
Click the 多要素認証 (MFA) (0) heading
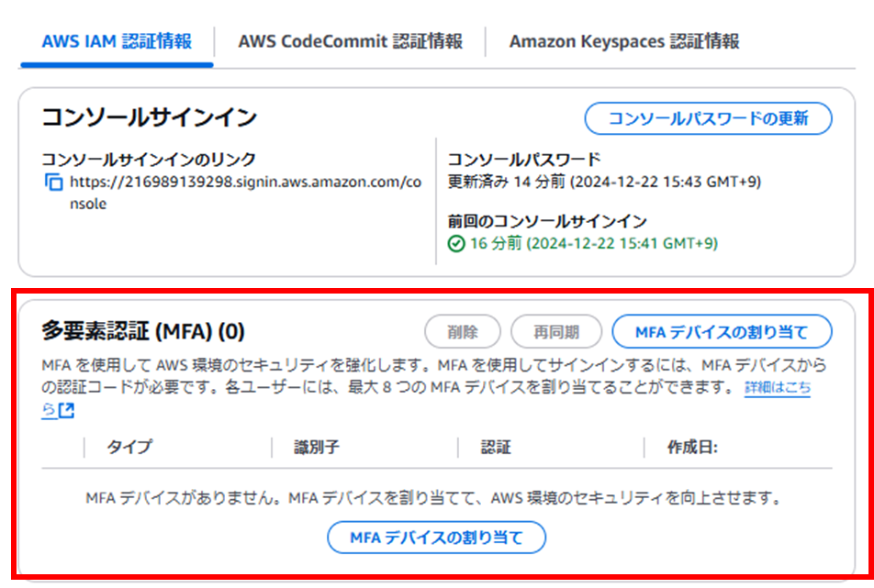143,331
